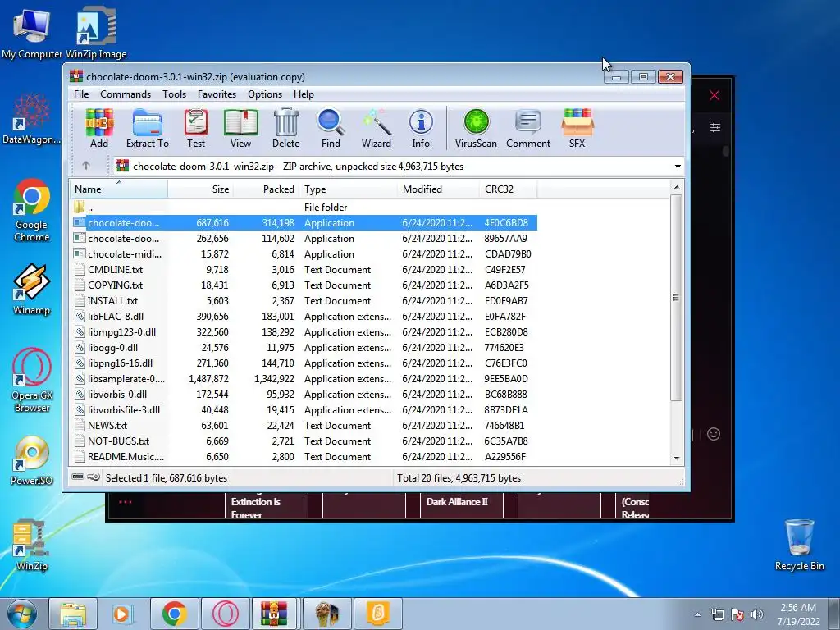The image size is (840, 630).
Task: Open the Options menu
Action: point(265,94)
